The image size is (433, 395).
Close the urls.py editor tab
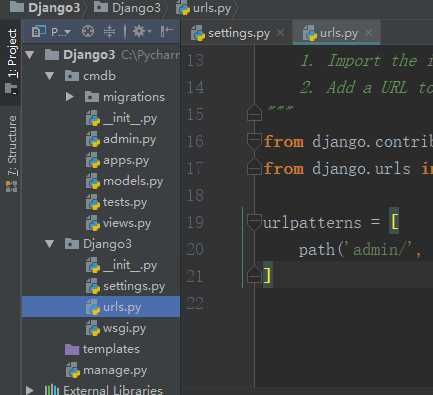point(369,33)
